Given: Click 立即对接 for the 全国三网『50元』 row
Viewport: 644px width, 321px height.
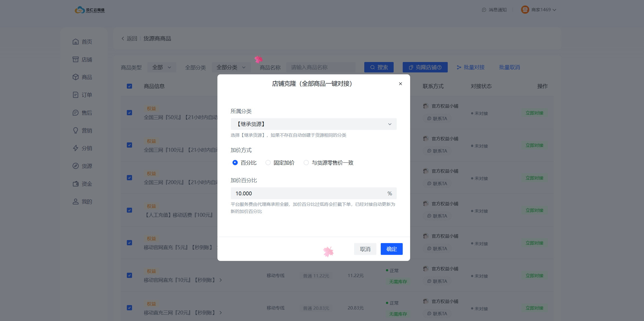Looking at the screenshot, I should point(534,113).
